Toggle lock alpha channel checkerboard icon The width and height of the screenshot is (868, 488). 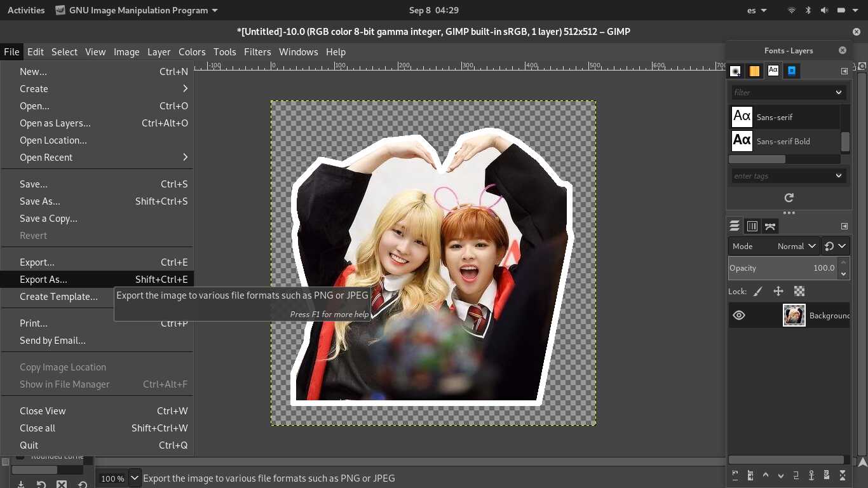point(799,292)
